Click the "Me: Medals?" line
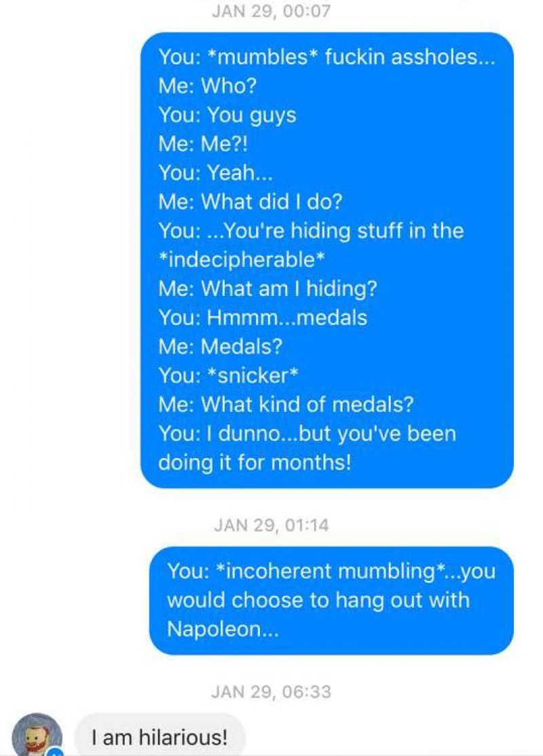 (221, 346)
